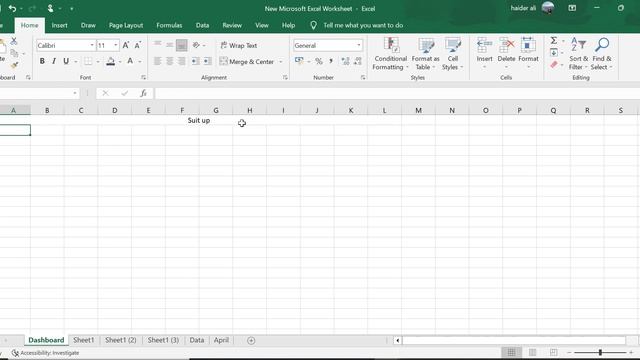Image resolution: width=640 pixels, height=360 pixels.
Task: Select top align icon
Action: (x=158, y=45)
